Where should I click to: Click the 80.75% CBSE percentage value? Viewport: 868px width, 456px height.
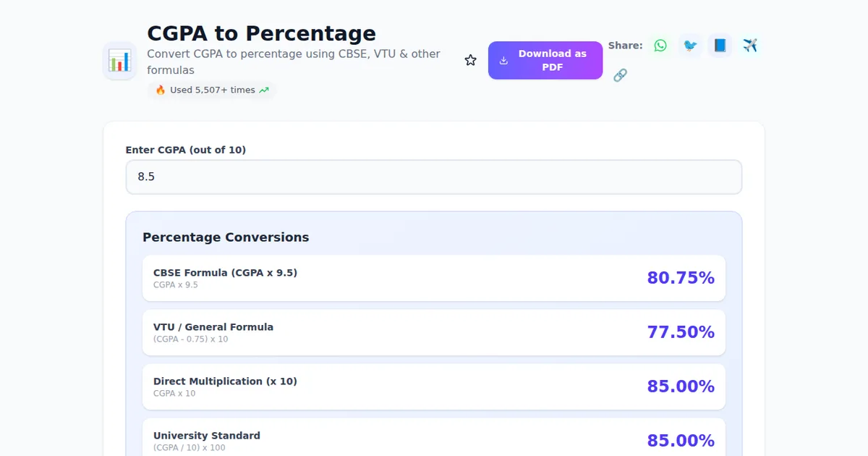[x=680, y=278]
